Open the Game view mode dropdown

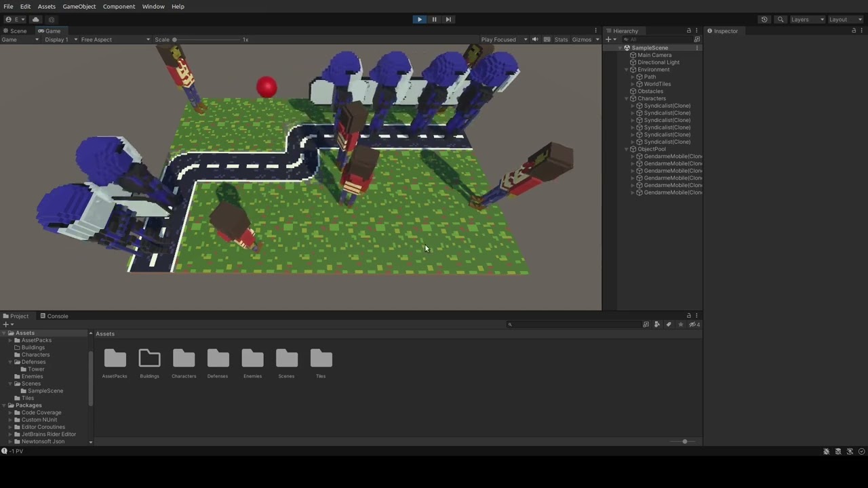[20, 39]
